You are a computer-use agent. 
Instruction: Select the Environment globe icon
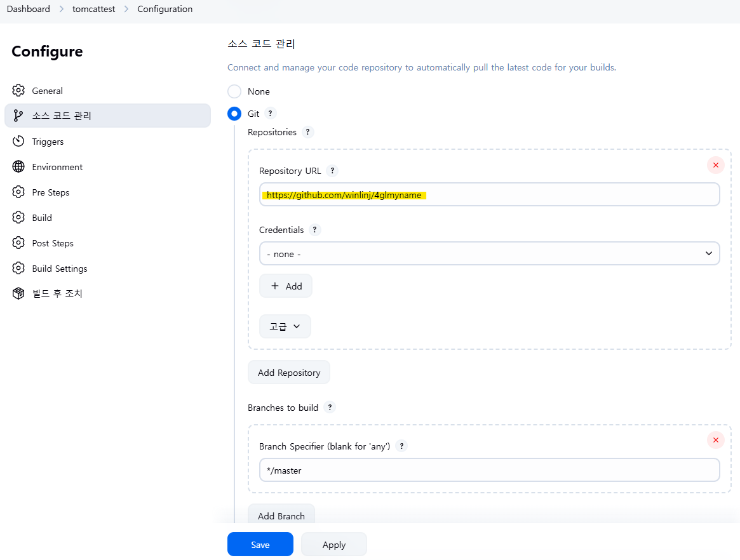pyautogui.click(x=18, y=166)
